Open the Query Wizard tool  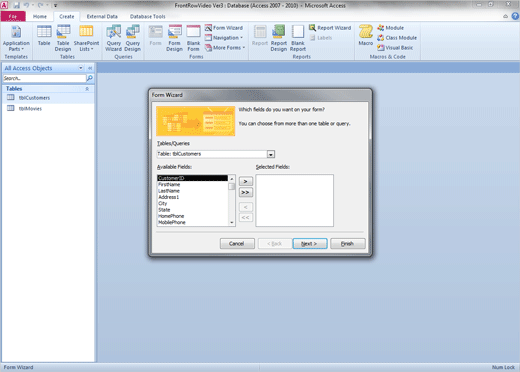(113, 38)
